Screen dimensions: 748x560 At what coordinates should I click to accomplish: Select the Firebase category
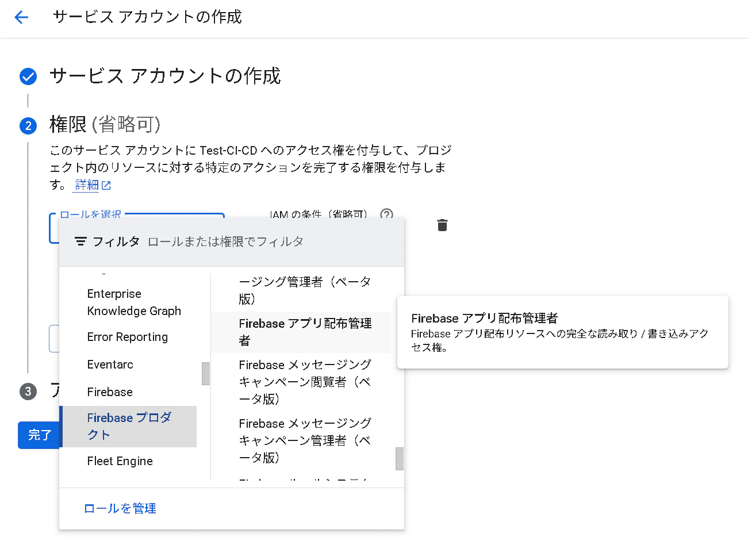(110, 392)
